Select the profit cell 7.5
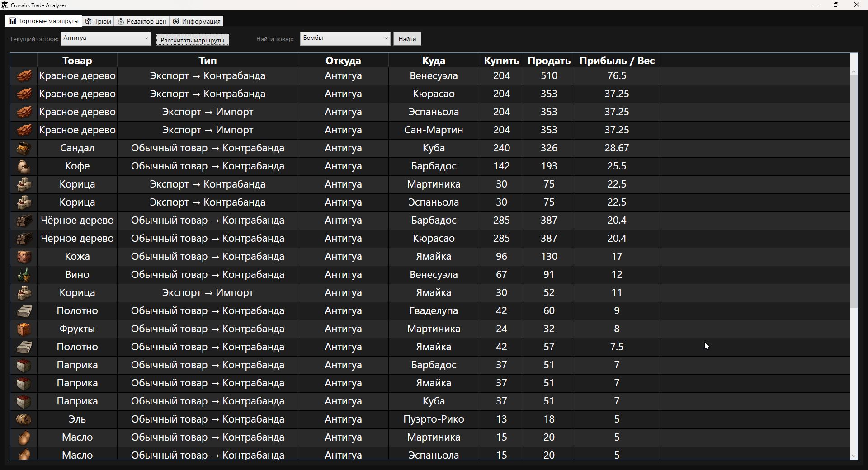 (617, 347)
